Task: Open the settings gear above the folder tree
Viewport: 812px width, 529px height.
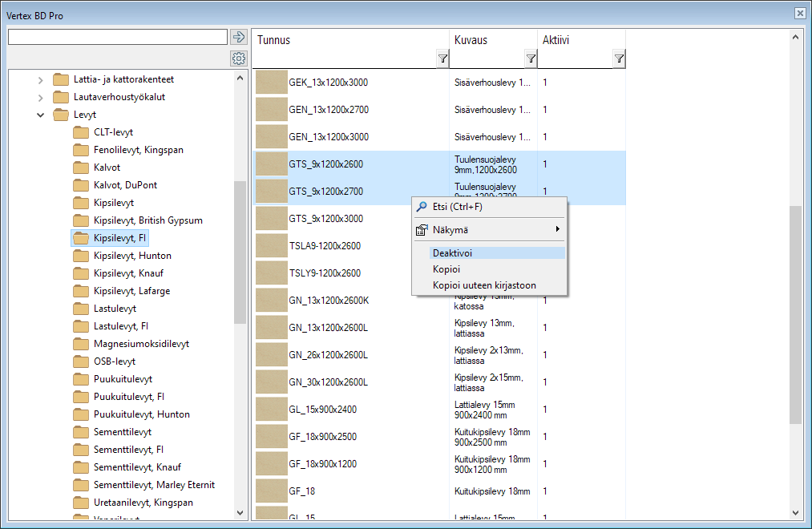Action: 238,59
